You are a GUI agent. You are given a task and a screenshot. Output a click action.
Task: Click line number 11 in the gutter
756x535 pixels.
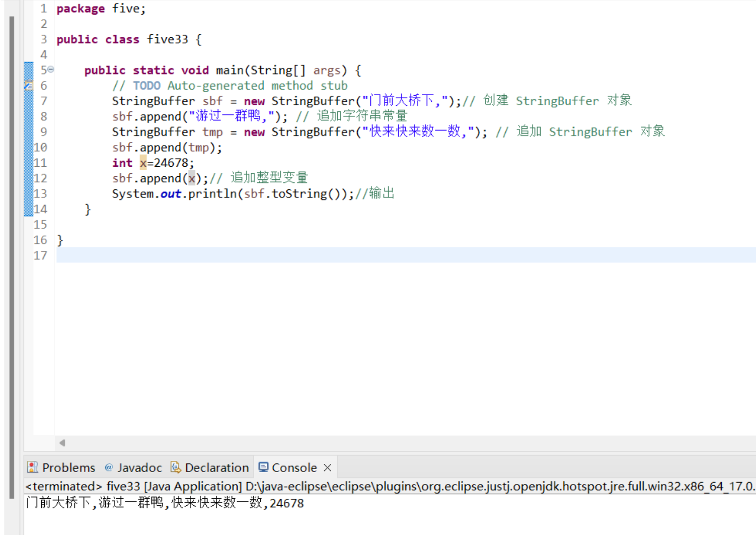click(40, 162)
